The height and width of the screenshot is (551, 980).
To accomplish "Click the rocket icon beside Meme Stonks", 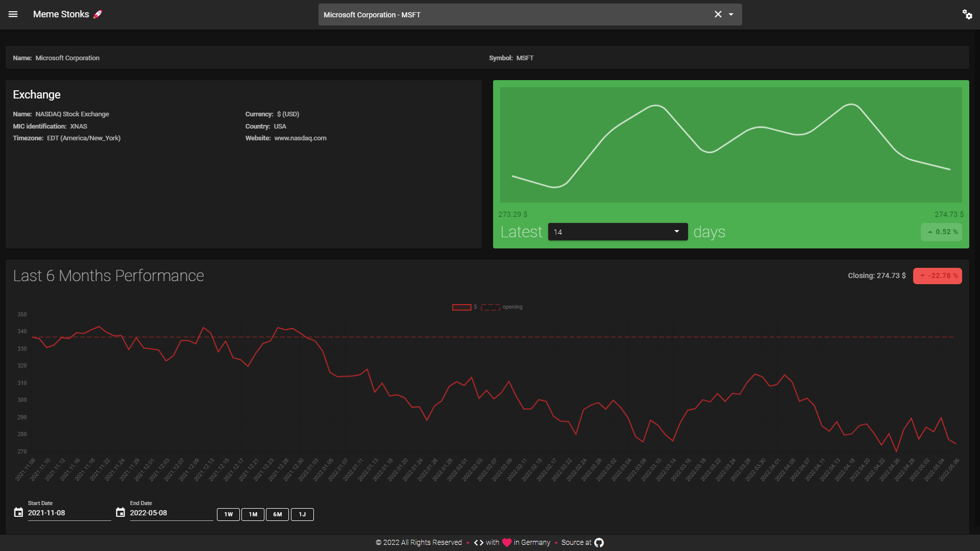I will tap(97, 14).
